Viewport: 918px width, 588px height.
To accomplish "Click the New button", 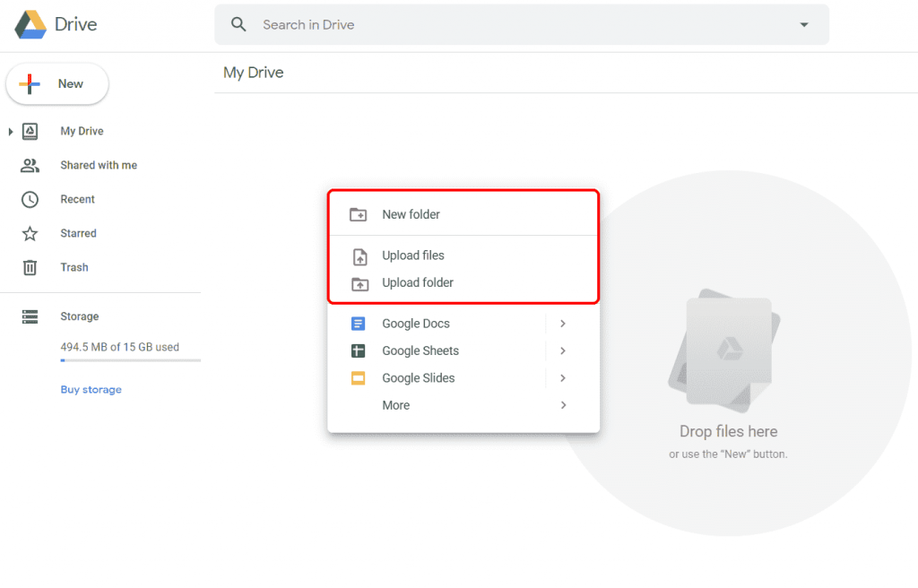I will (56, 83).
